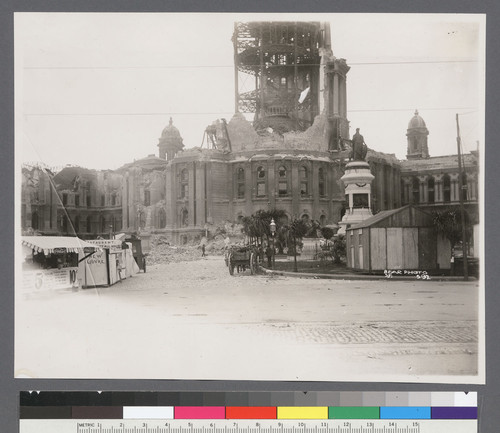The width and height of the screenshot is (500, 433).
Task: Click the number 15 on the ruler
Action: point(415,425)
